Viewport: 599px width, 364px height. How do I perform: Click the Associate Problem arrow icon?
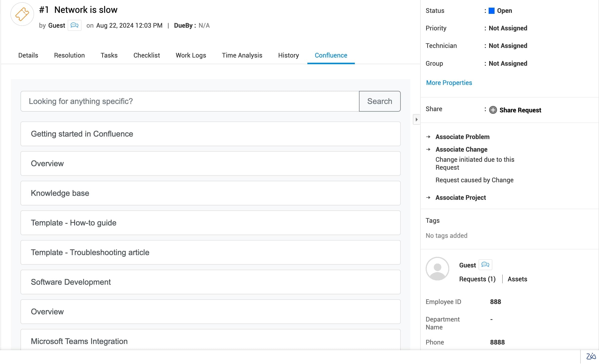pyautogui.click(x=428, y=137)
